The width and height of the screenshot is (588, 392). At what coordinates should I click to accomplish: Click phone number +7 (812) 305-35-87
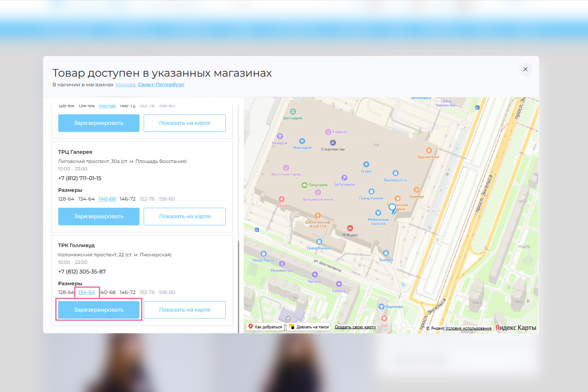click(82, 272)
